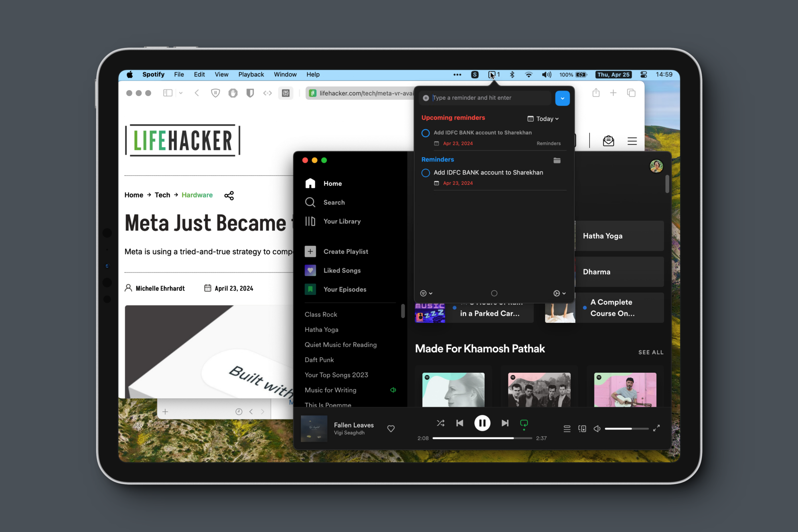The image size is (798, 532).
Task: Click the Connect to device icon in Spotify
Action: [582, 427]
